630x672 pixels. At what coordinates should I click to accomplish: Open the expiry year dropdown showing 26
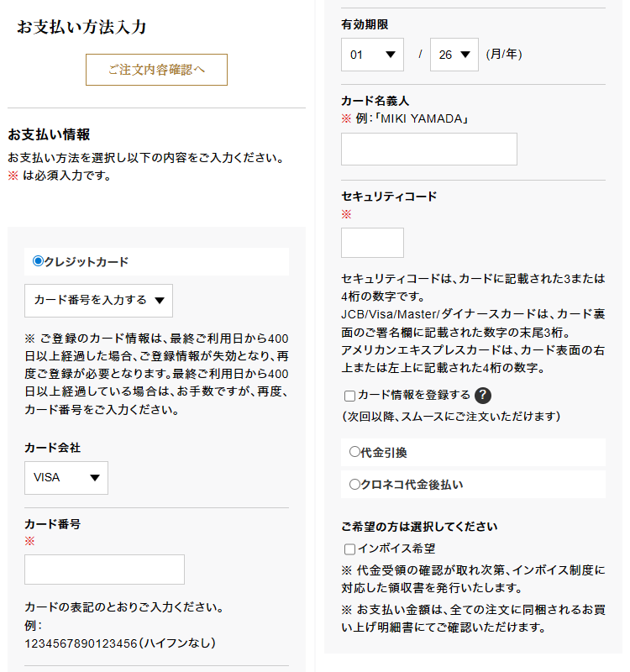click(x=454, y=55)
